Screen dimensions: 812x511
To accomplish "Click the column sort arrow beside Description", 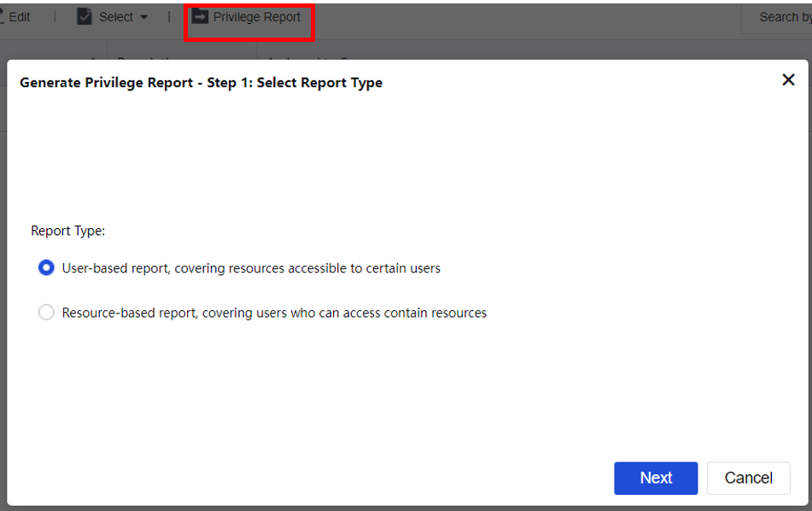I will click(92, 56).
